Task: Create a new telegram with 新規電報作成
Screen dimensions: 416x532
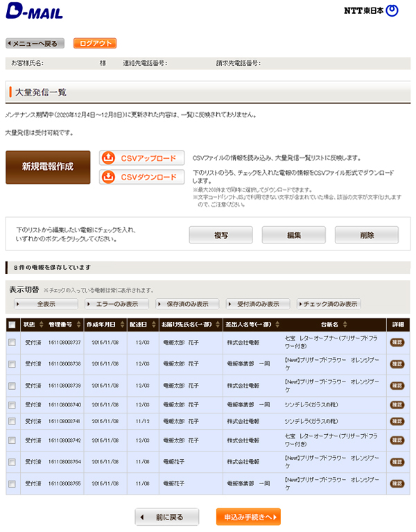Action: [48, 167]
